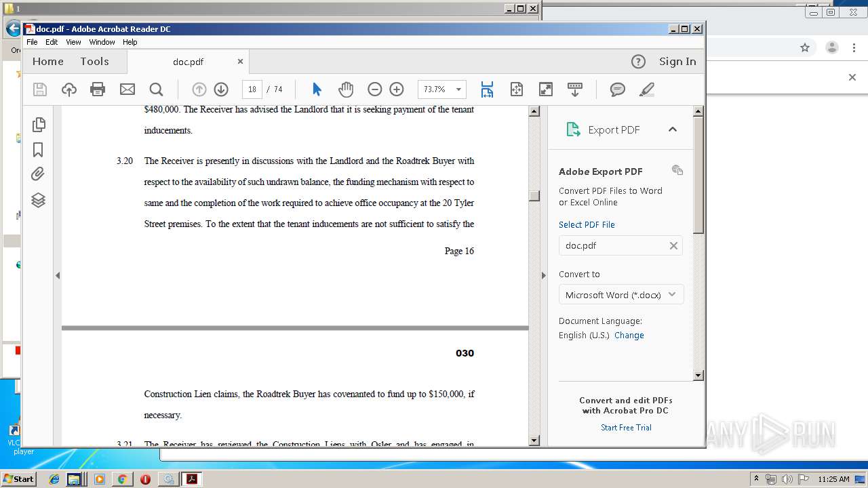Click the Select PDF File link
This screenshot has height=488, width=868.
pyautogui.click(x=587, y=224)
